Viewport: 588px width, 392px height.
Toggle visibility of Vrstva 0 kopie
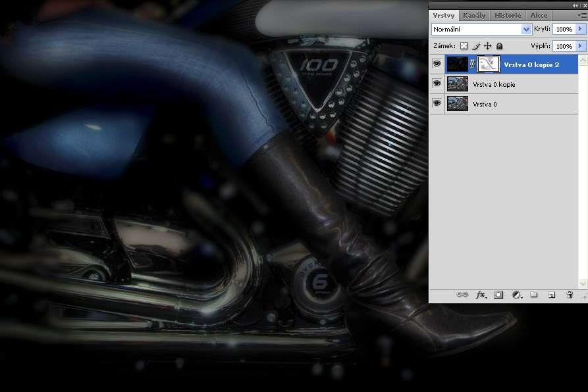[x=437, y=84]
